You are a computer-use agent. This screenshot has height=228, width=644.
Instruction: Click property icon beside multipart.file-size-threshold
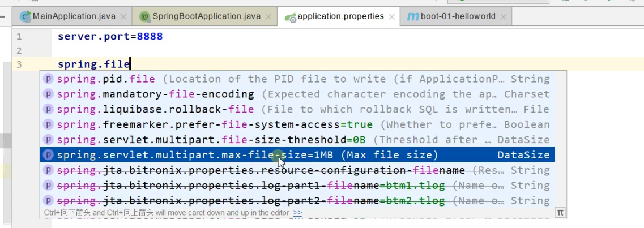coord(49,139)
